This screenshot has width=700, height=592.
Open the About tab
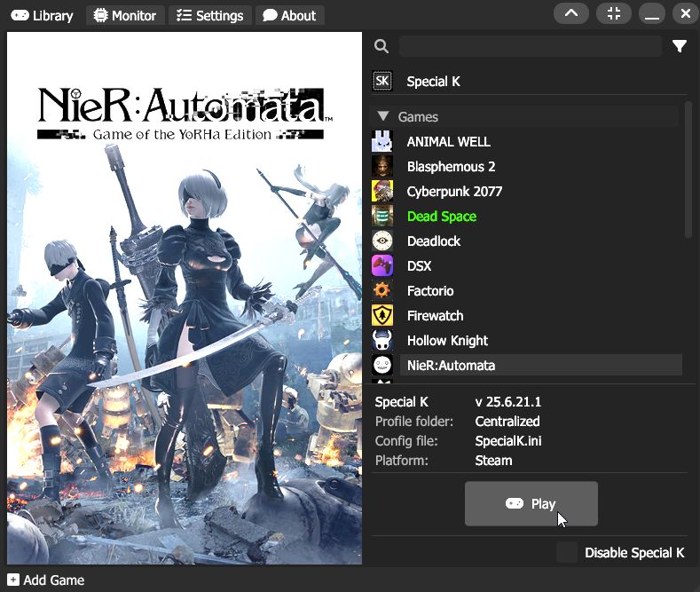point(290,16)
